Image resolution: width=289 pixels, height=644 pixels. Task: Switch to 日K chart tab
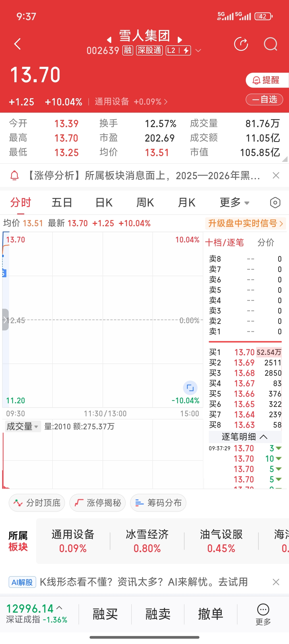(104, 203)
